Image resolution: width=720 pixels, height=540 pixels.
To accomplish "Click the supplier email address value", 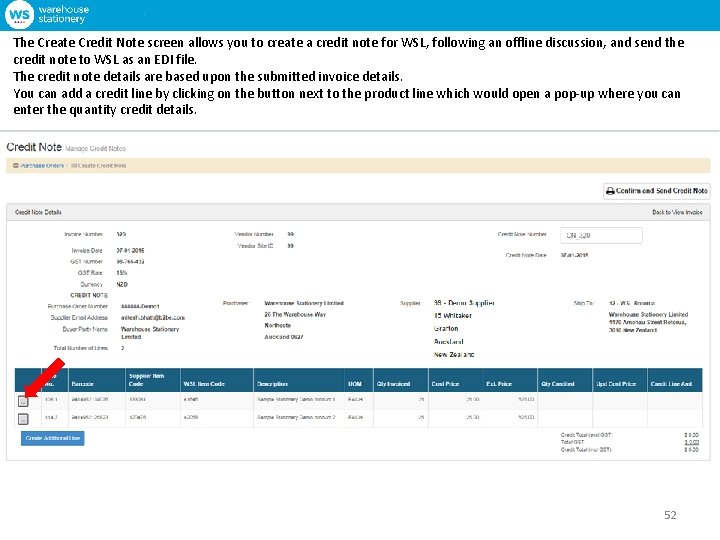I will click(152, 318).
